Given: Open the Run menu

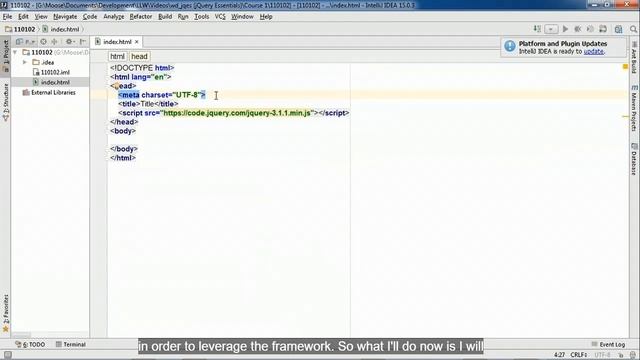Looking at the screenshot, I should 183,17.
